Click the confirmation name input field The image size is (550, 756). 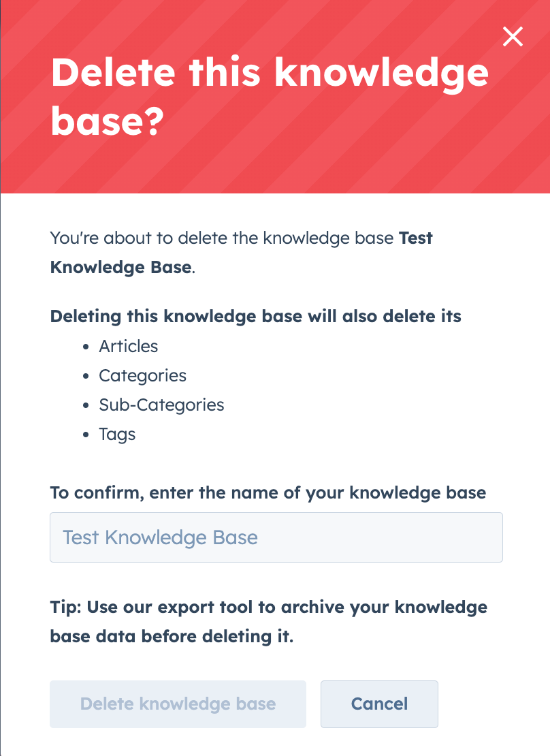tap(276, 537)
